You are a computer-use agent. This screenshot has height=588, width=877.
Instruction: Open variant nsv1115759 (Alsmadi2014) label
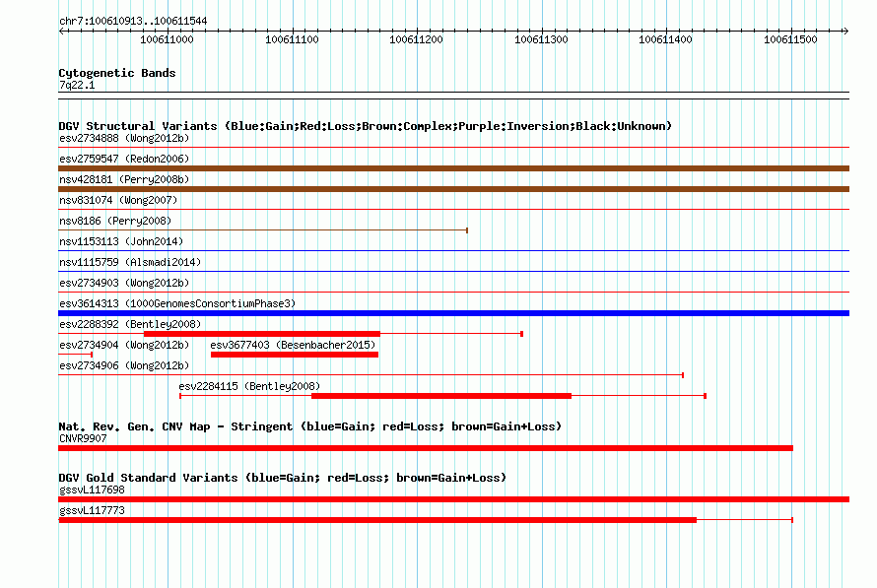click(x=130, y=262)
